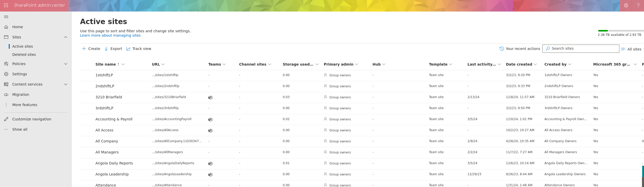This screenshot has width=644, height=187.
Task: Open the Primary admin column dropdown
Action: [357, 64]
